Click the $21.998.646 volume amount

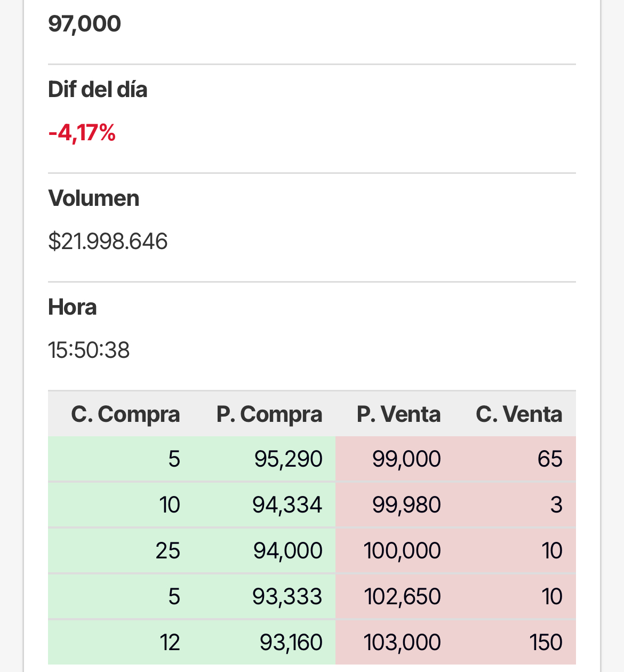click(108, 242)
